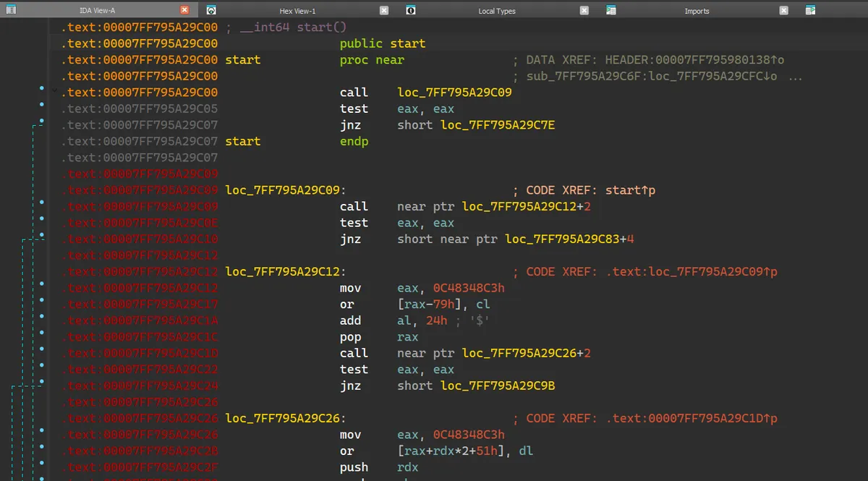The height and width of the screenshot is (481, 868).
Task: Click jump target loc_7FF795A29C83+4
Action: (x=570, y=239)
